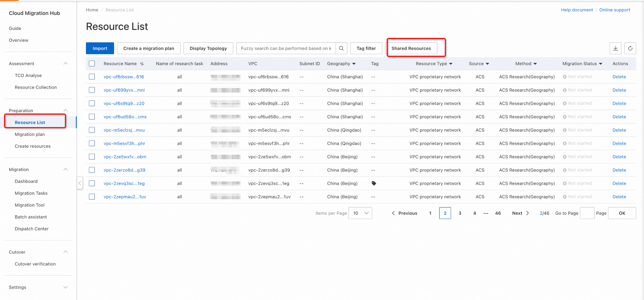The height and width of the screenshot is (300, 644).
Task: Delete the vpc-m5eclzsj...mvu resource
Action: pyautogui.click(x=619, y=130)
